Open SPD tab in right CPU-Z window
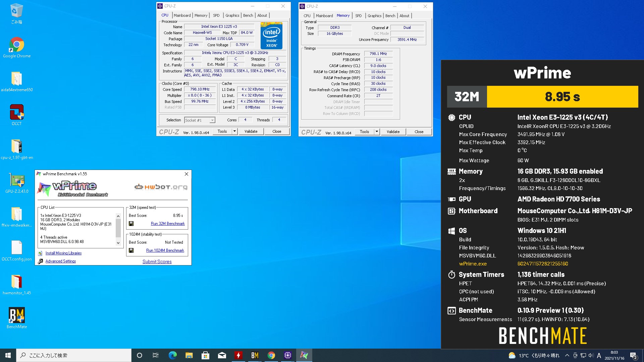The image size is (644, 362). point(359,16)
